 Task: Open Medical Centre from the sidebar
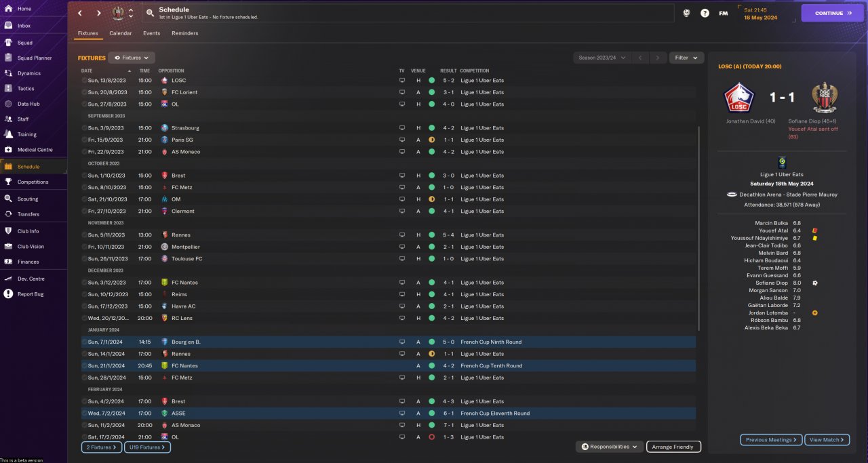(35, 150)
